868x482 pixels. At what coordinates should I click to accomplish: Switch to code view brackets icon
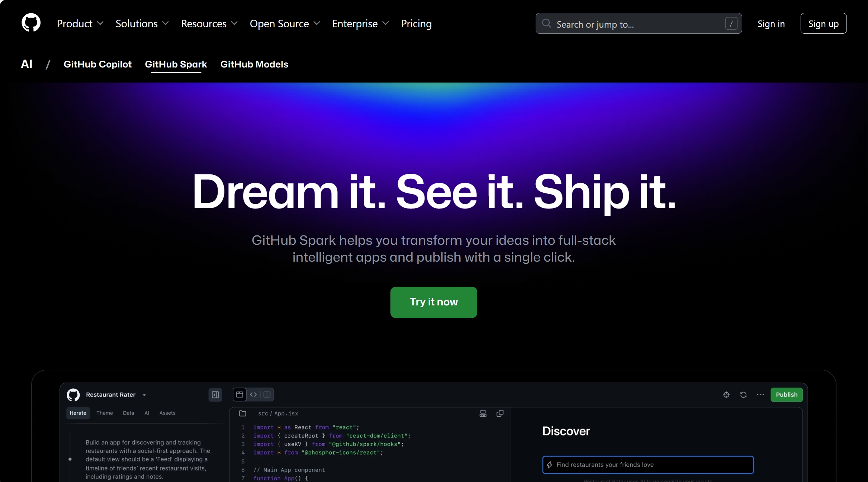click(253, 394)
